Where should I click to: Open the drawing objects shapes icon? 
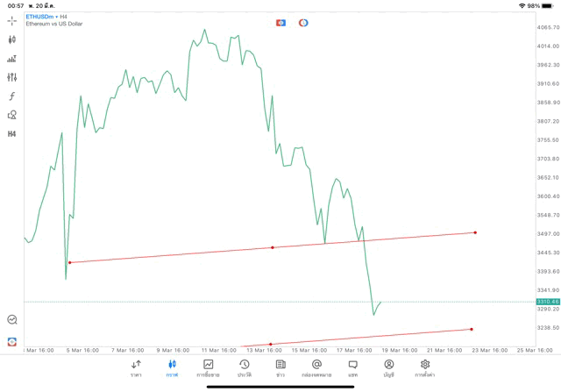click(x=12, y=115)
